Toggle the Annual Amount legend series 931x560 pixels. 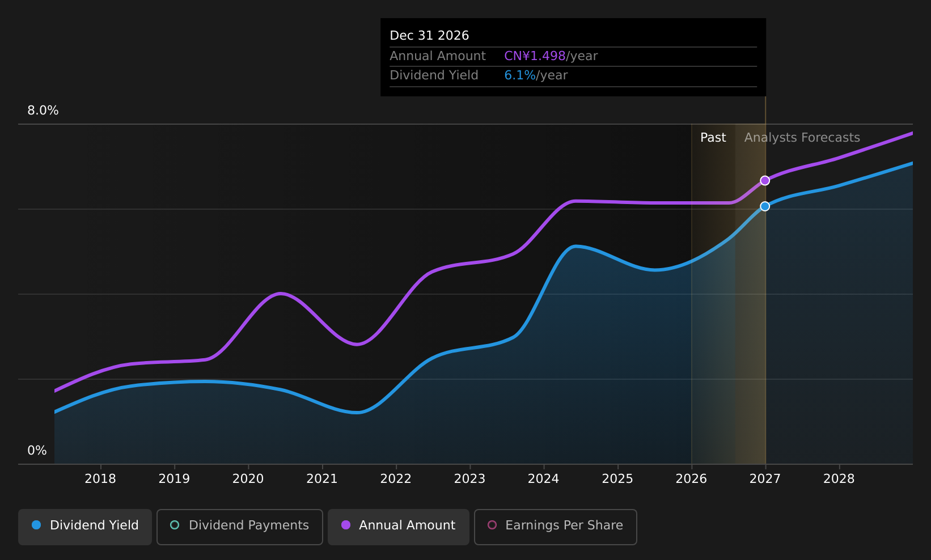tap(399, 527)
